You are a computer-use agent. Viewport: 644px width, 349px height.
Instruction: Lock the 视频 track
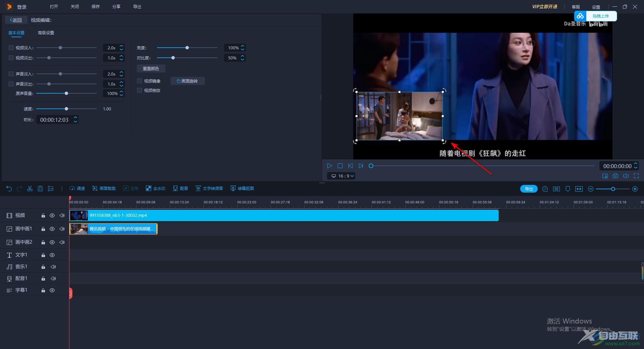click(x=43, y=215)
